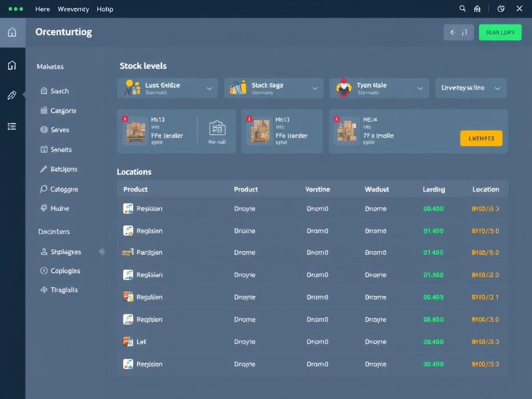Select Tragialls in sidebar
Image resolution: width=532 pixels, height=399 pixels.
pyautogui.click(x=64, y=290)
